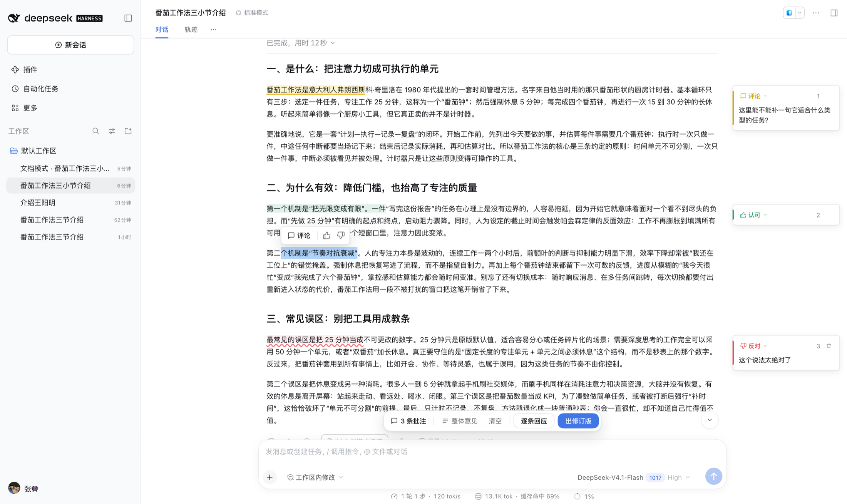Add attachment with plus button
Image resolution: width=847 pixels, height=504 pixels.
point(270,478)
